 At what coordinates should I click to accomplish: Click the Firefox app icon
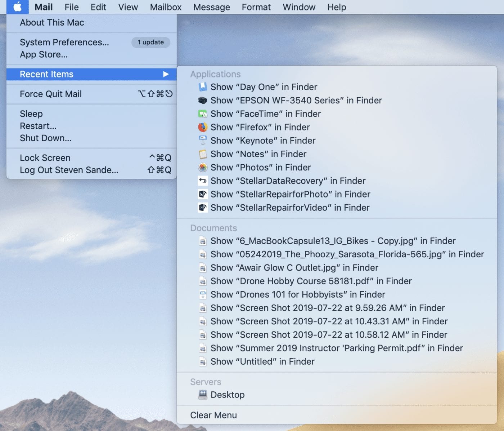203,127
